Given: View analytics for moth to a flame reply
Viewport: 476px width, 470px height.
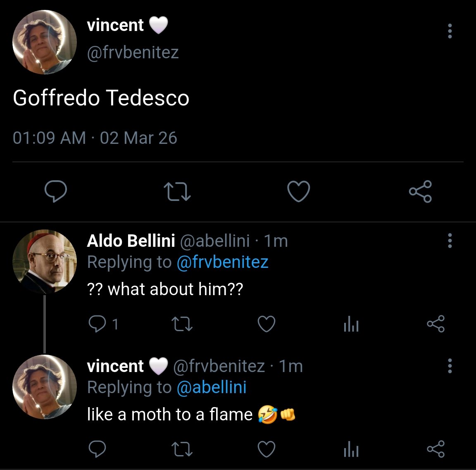Looking at the screenshot, I should coord(351,449).
